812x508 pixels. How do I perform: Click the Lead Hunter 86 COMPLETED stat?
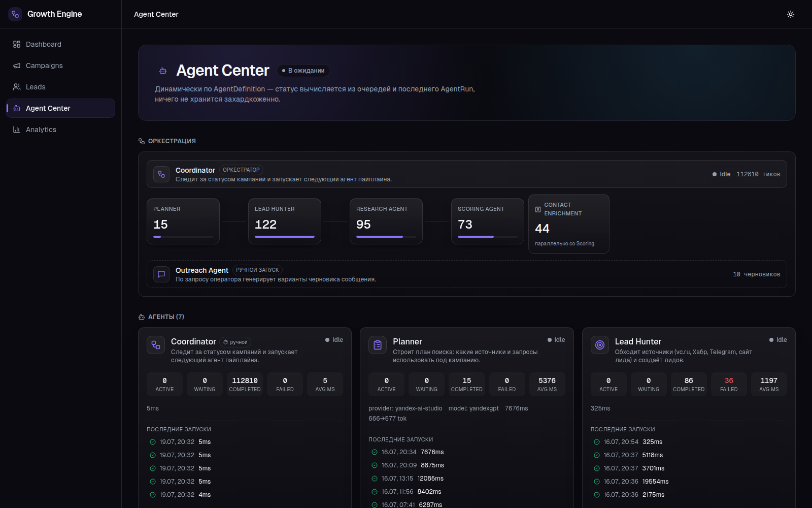tap(689, 384)
